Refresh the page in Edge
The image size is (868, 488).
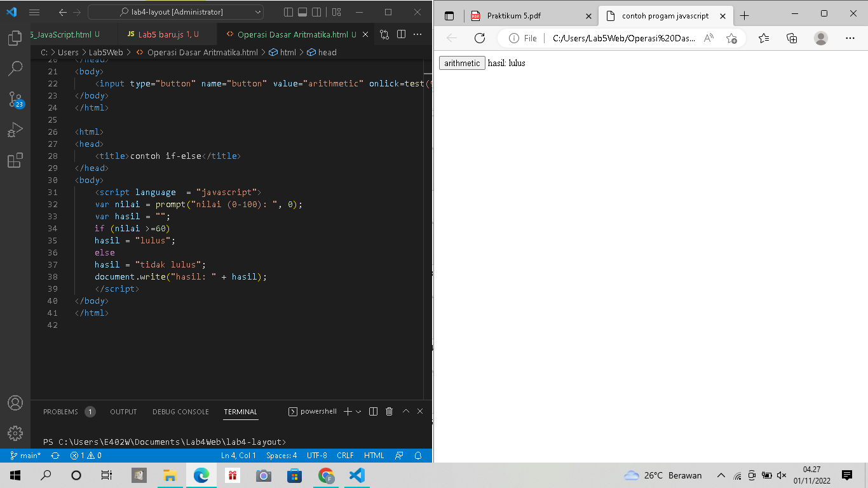[x=480, y=38]
